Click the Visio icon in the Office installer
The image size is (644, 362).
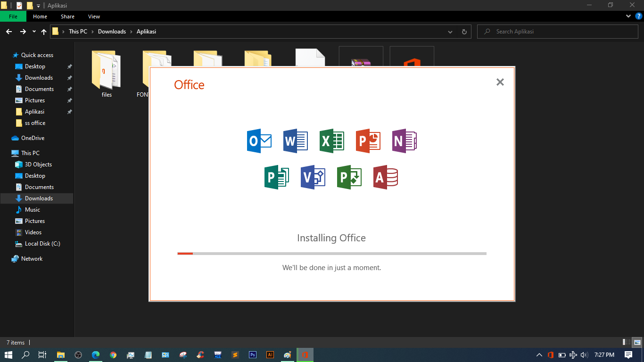(x=313, y=177)
